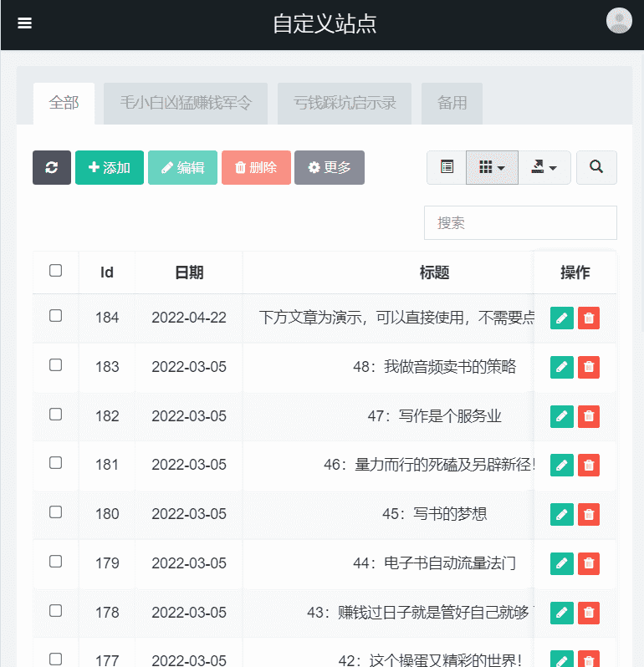
Task: Open the 更多 more actions button
Action: 329,167
